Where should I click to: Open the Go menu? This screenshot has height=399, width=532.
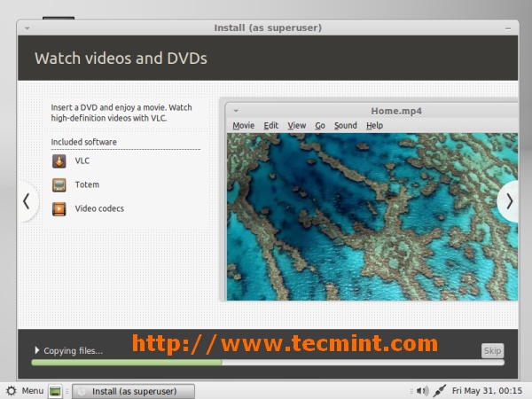(x=320, y=126)
